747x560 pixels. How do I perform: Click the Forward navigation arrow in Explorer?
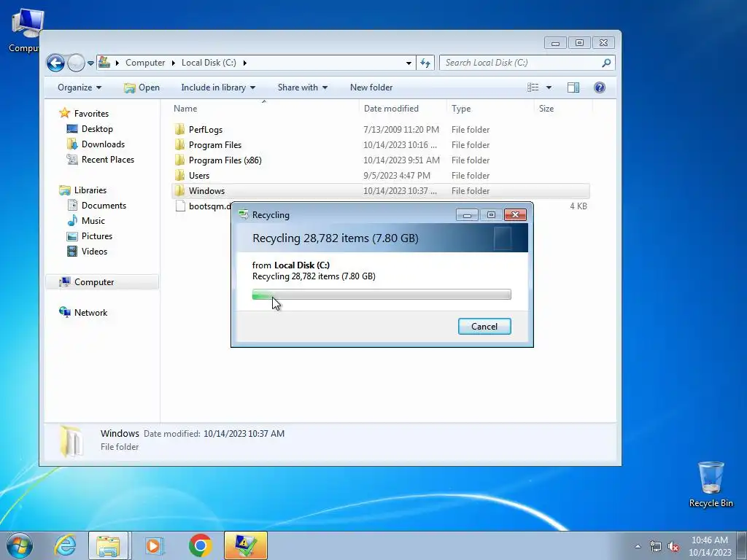(x=76, y=63)
